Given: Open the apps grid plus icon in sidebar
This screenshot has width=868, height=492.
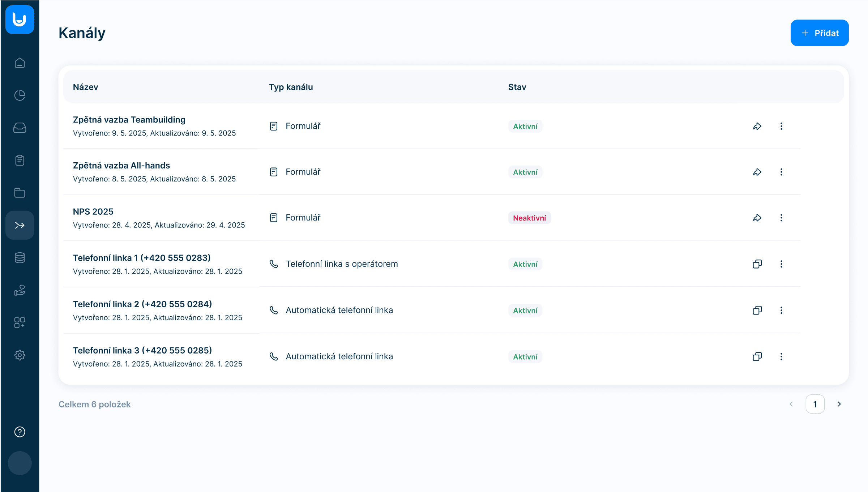Looking at the screenshot, I should (20, 322).
